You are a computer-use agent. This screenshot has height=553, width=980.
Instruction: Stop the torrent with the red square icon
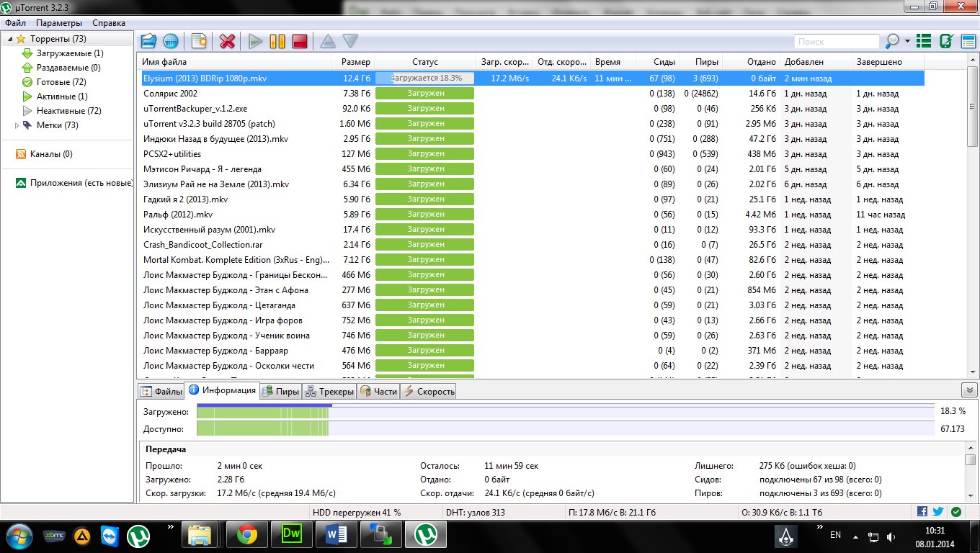click(300, 41)
